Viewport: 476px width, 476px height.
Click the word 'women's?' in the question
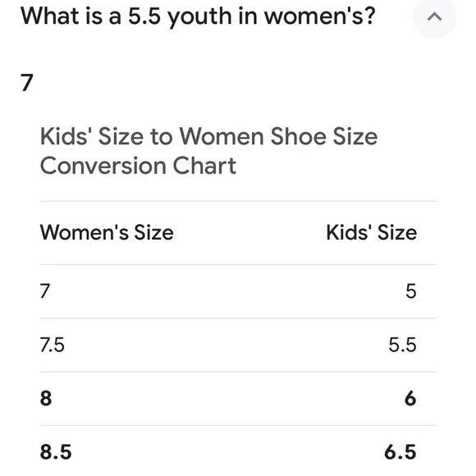pyautogui.click(x=320, y=16)
